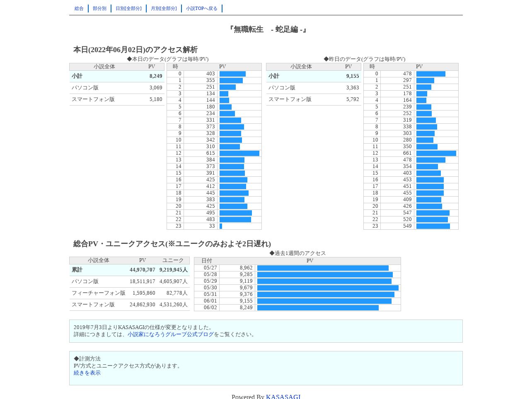Select today's 小計 row showing 8,249

[117, 76]
